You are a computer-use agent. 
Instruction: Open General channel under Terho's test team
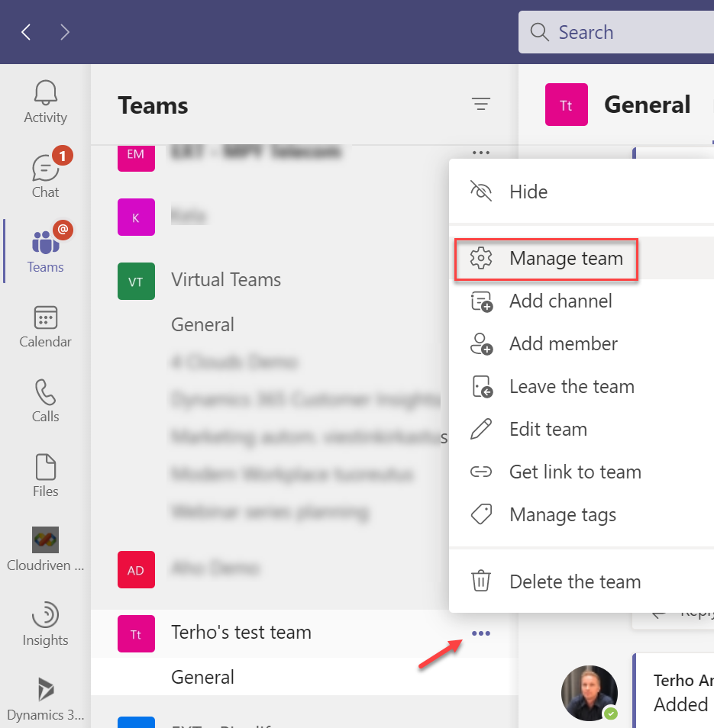(202, 677)
